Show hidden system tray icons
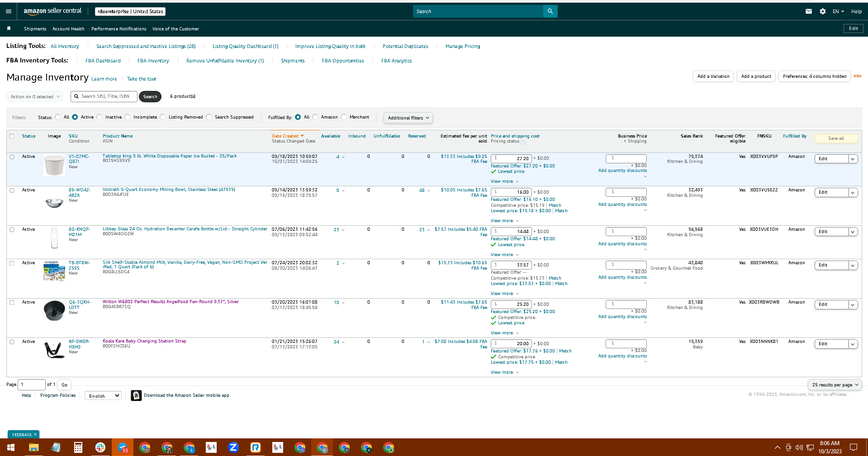 tap(778, 447)
